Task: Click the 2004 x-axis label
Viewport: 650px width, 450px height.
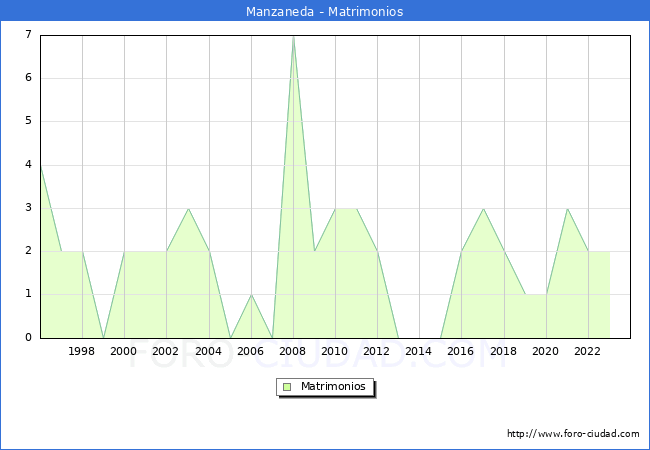Action: click(209, 351)
